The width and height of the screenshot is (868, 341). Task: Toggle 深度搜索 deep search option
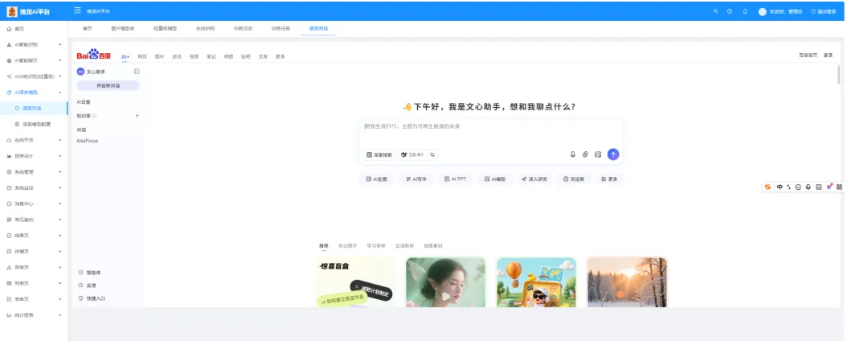[379, 155]
